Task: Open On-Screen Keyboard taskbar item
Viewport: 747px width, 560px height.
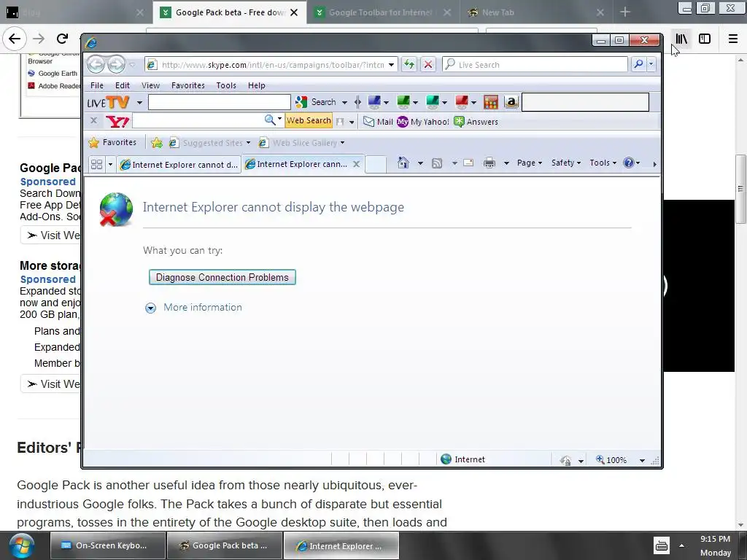Action: [108, 545]
